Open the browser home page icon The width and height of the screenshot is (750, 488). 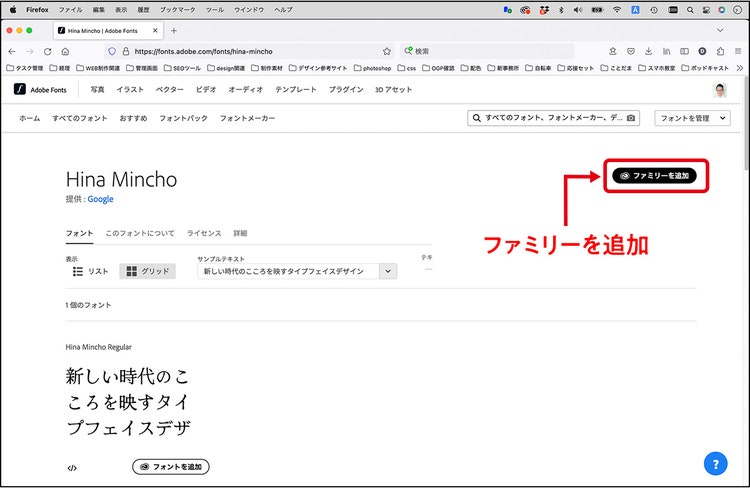tap(66, 51)
